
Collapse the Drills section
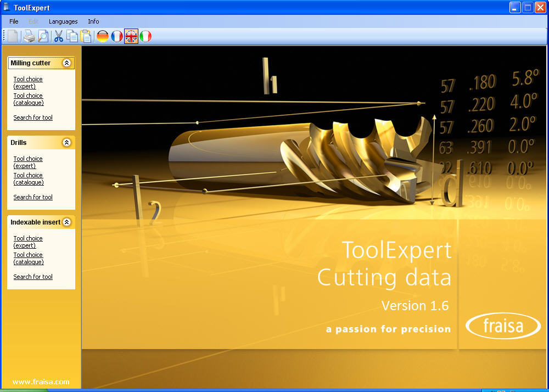[67, 142]
